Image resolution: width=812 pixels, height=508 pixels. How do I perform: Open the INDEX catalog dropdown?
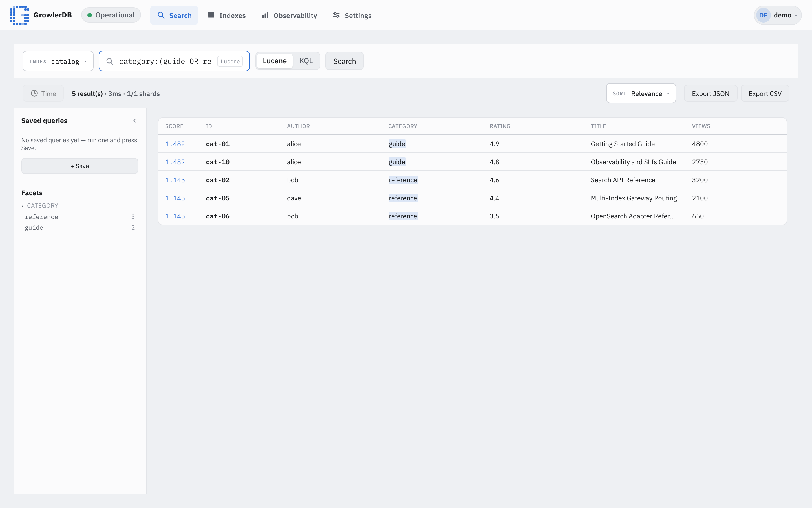click(58, 61)
